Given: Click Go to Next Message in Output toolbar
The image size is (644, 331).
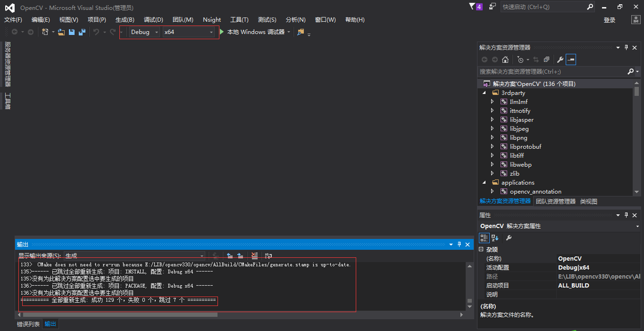Looking at the screenshot, I should 240,255.
